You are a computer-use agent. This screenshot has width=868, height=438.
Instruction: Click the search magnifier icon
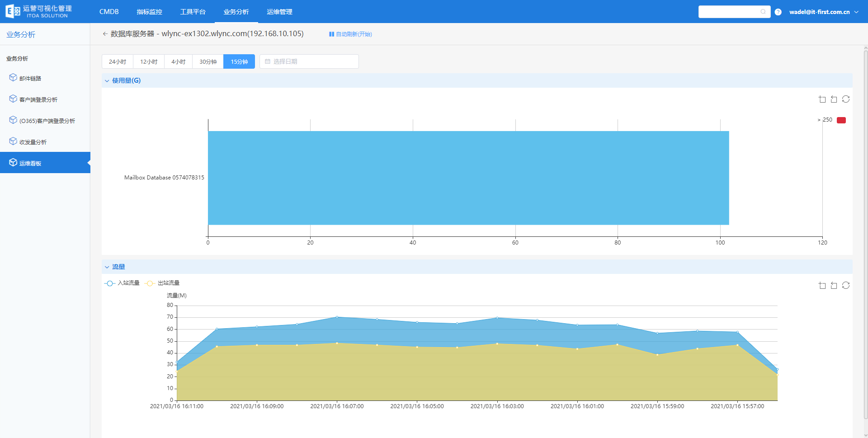point(763,12)
